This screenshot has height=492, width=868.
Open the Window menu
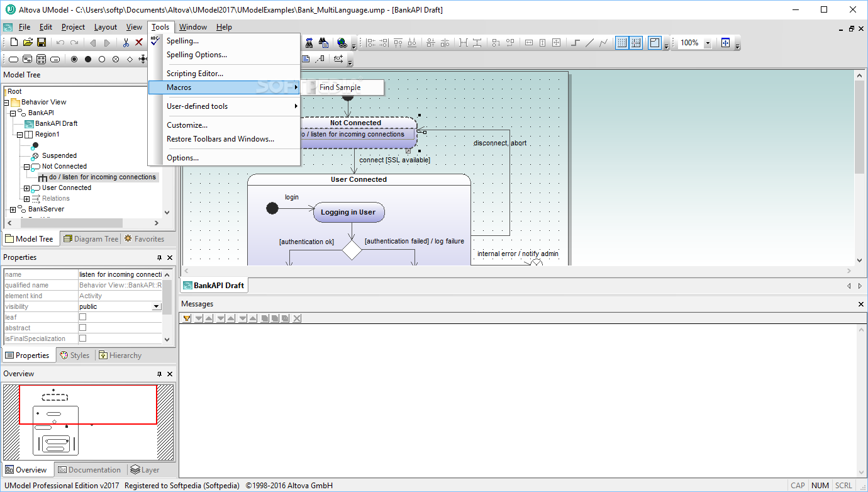click(x=192, y=27)
